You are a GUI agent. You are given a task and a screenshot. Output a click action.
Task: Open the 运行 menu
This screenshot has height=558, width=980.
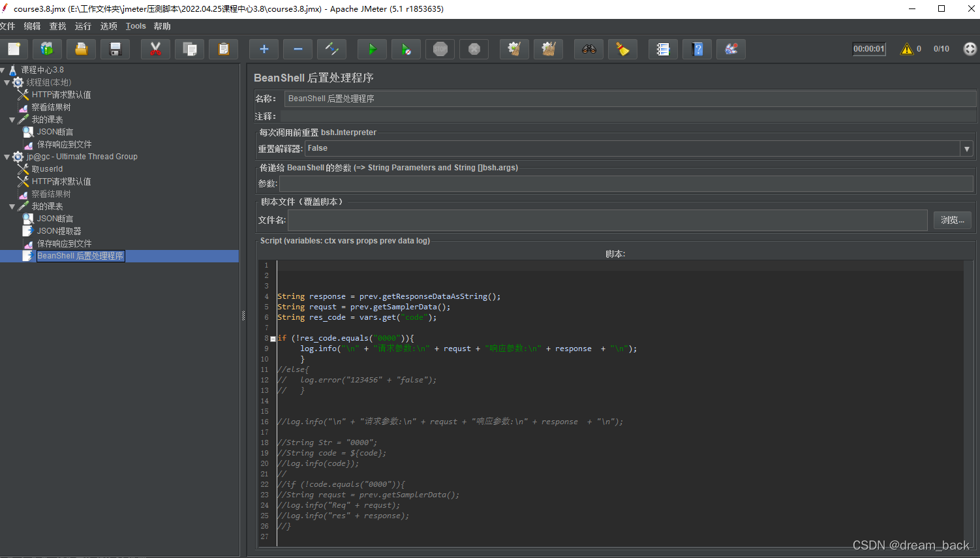[83, 26]
